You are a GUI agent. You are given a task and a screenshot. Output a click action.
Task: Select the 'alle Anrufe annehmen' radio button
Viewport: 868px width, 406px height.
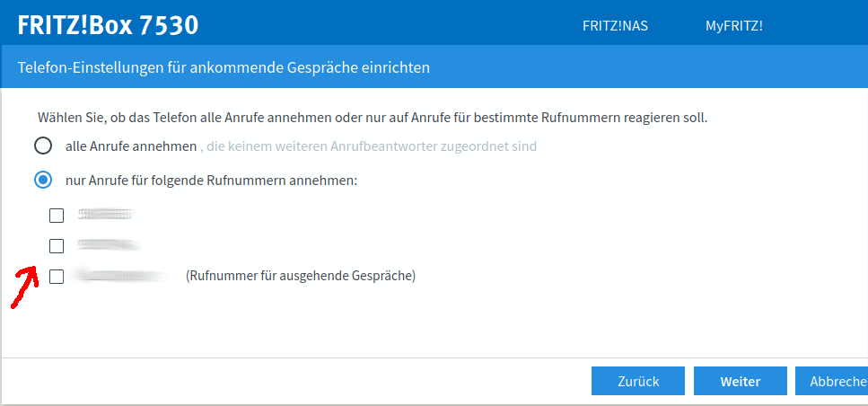pyautogui.click(x=42, y=146)
